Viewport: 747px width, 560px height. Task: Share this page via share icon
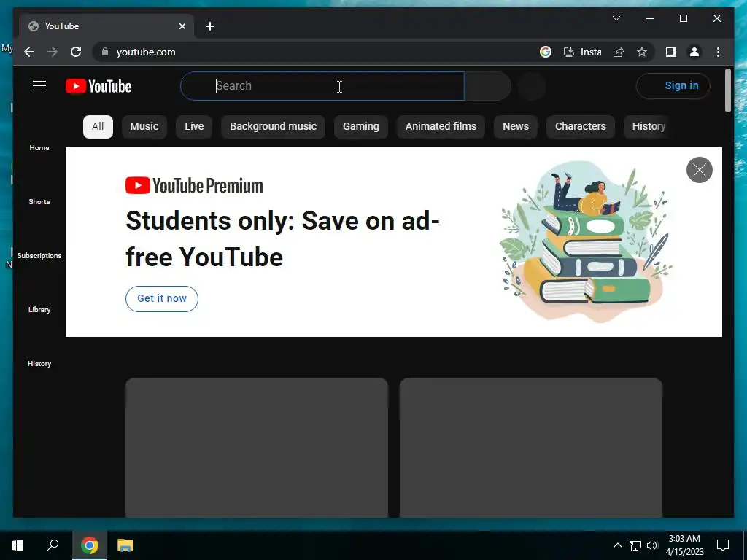click(x=619, y=52)
